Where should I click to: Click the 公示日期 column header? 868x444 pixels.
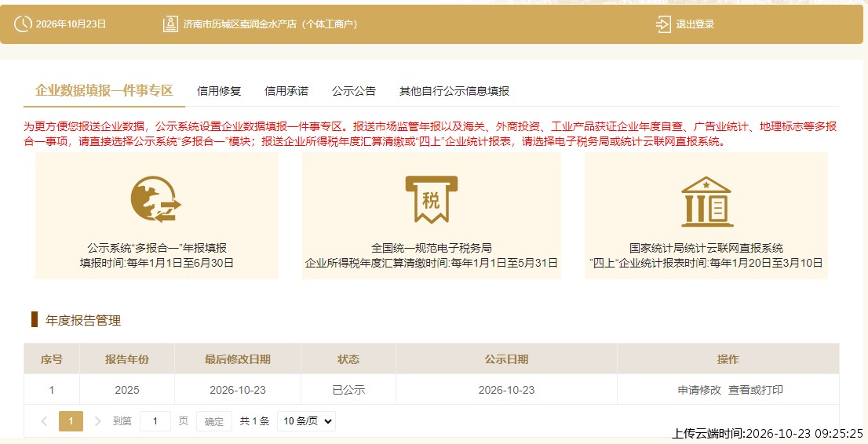[x=506, y=359]
